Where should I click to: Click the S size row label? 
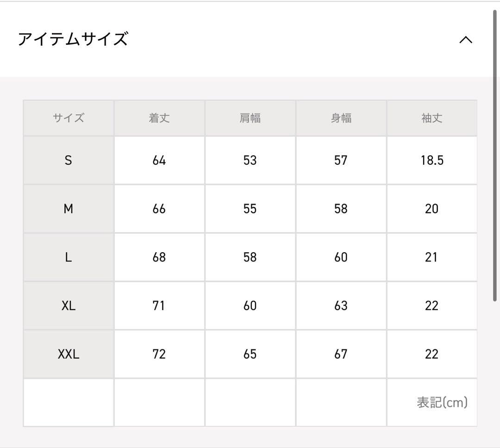pos(69,160)
